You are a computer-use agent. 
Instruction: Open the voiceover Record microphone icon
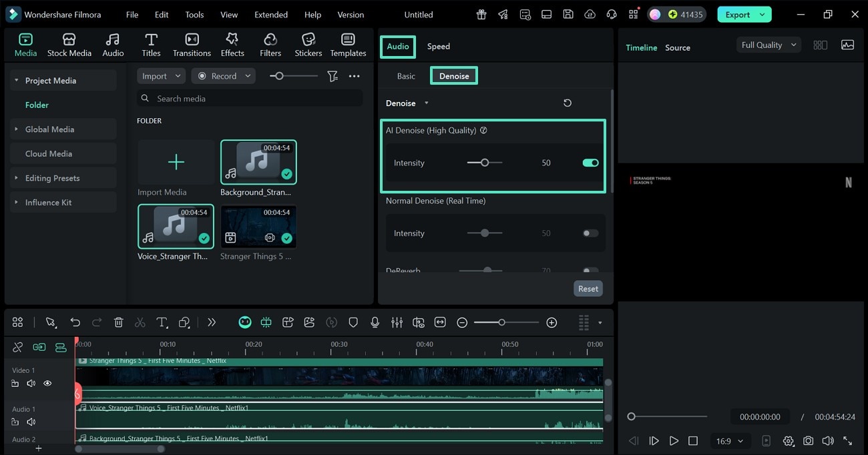(375, 322)
